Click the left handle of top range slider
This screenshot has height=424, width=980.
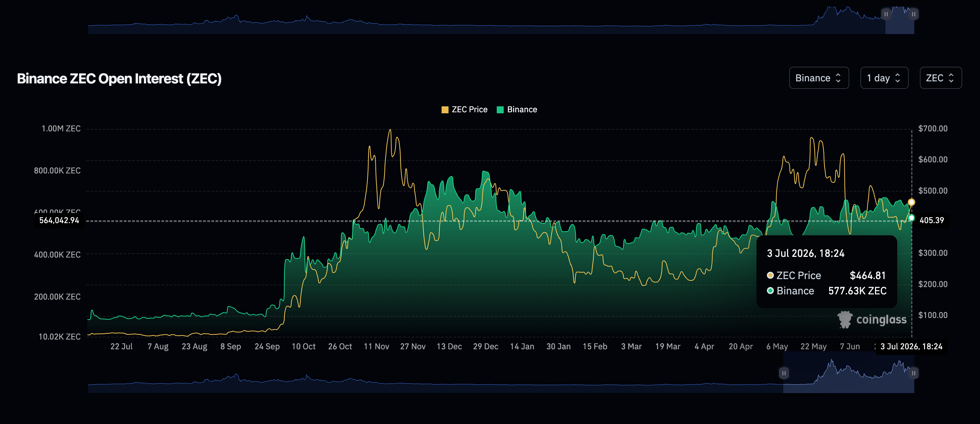pyautogui.click(x=886, y=14)
